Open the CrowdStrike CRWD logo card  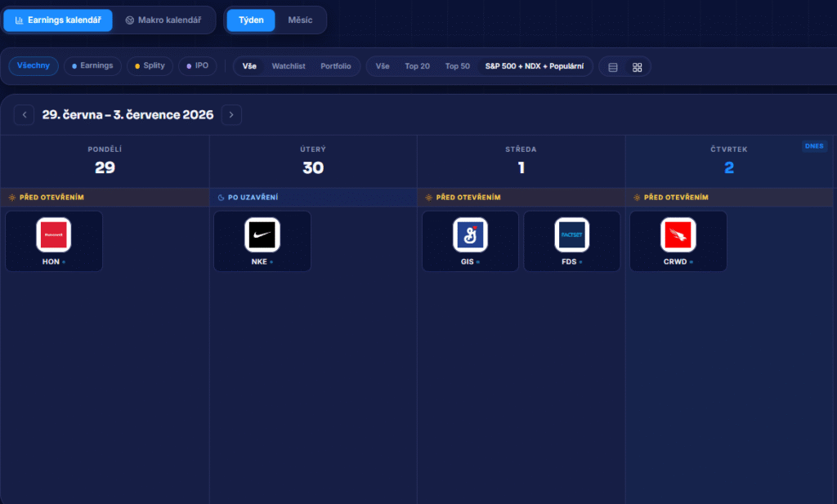(678, 241)
